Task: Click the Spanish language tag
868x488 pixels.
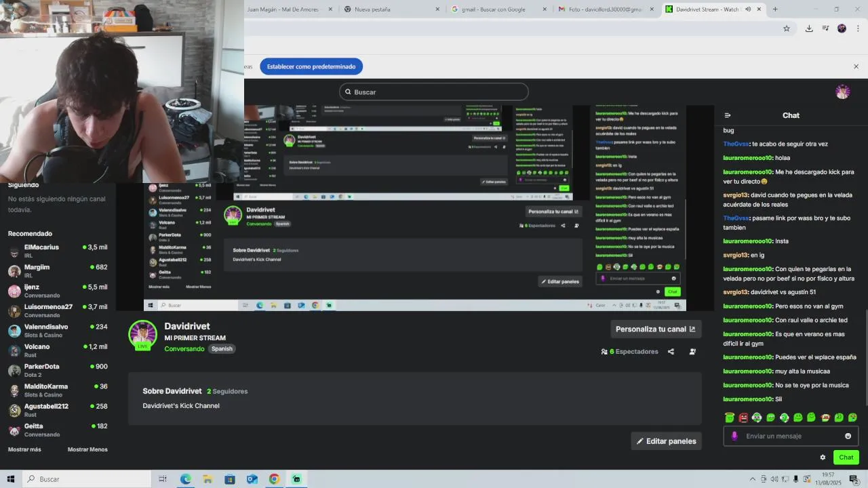Action: [222, 348]
